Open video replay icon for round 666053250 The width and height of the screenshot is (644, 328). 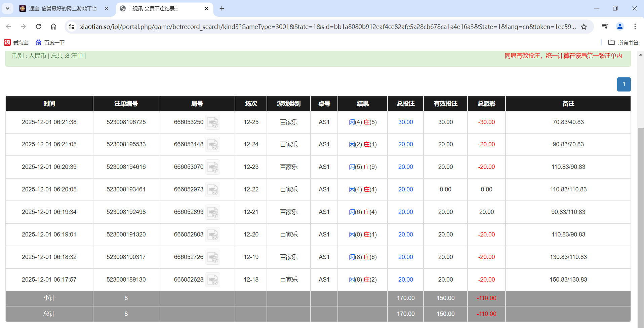213,122
